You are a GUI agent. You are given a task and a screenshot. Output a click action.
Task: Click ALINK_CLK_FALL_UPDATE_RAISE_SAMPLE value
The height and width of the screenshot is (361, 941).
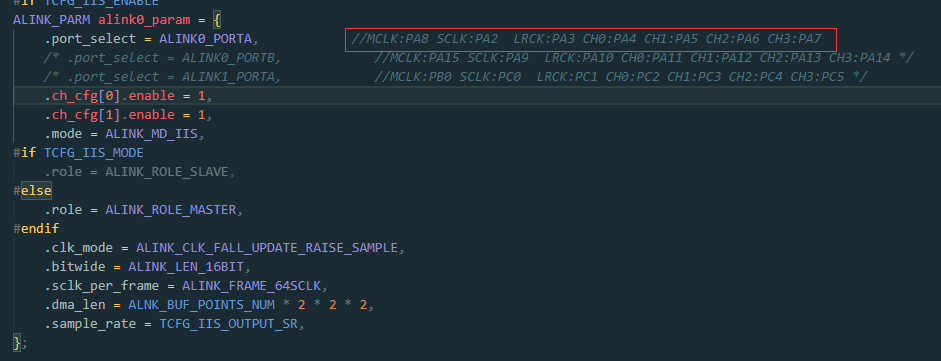point(266,248)
